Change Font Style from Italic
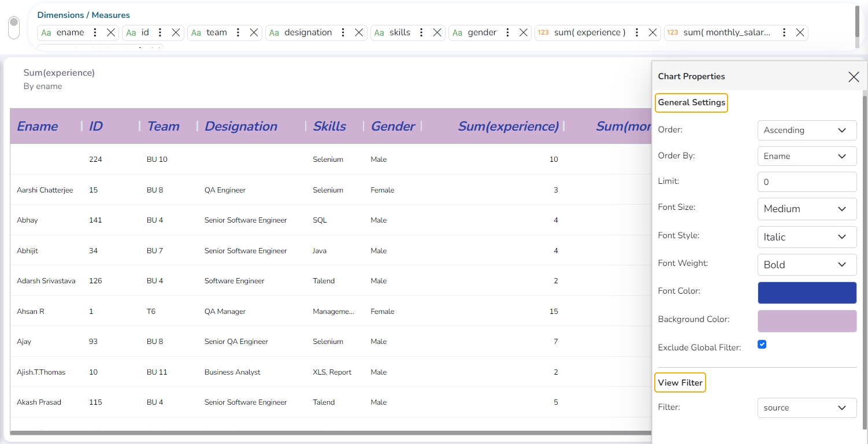This screenshot has width=868, height=444. pos(806,237)
